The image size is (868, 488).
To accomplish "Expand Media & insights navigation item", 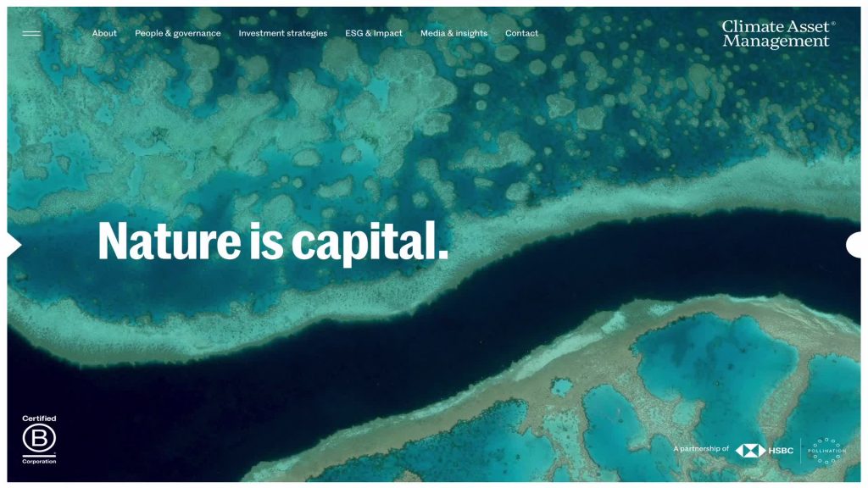I will tap(454, 33).
